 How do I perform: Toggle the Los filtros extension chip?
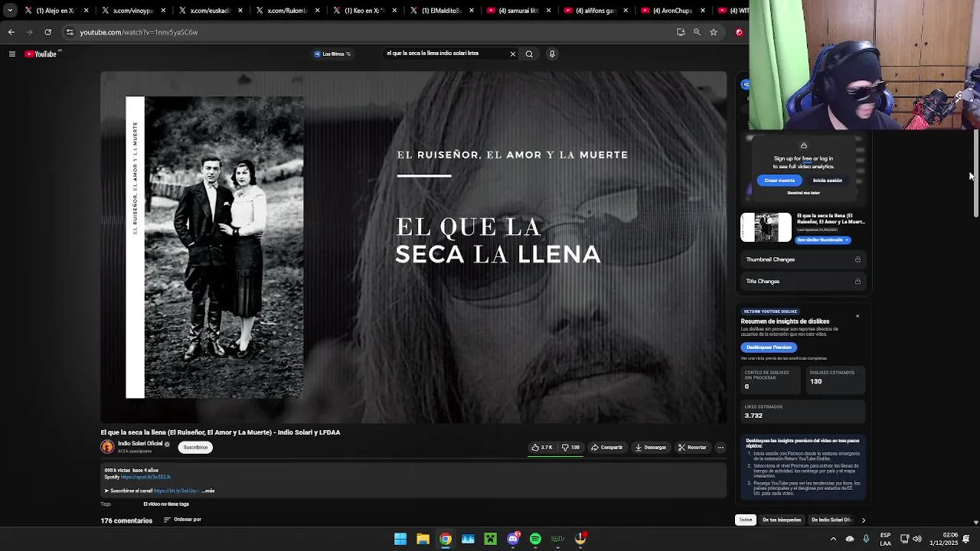pos(332,54)
